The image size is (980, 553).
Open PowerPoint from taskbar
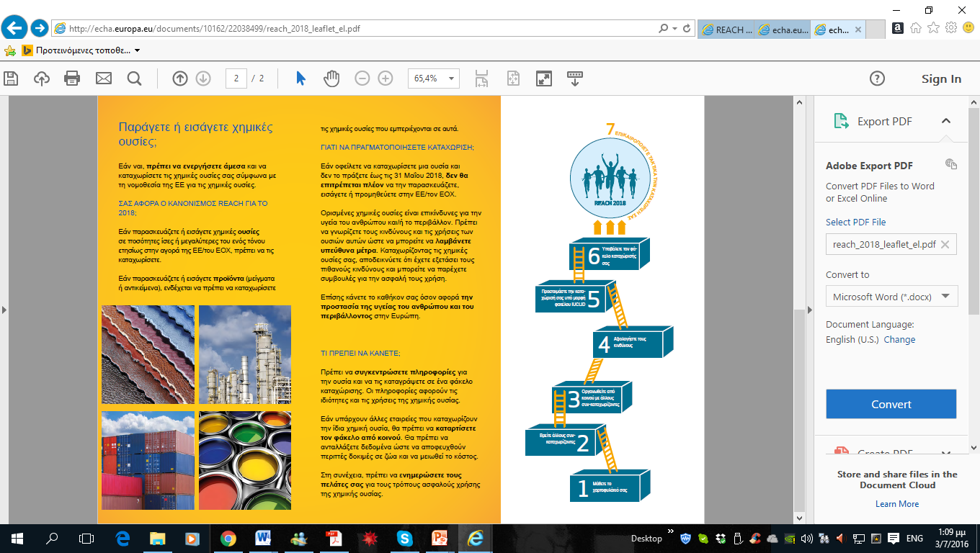tap(440, 538)
